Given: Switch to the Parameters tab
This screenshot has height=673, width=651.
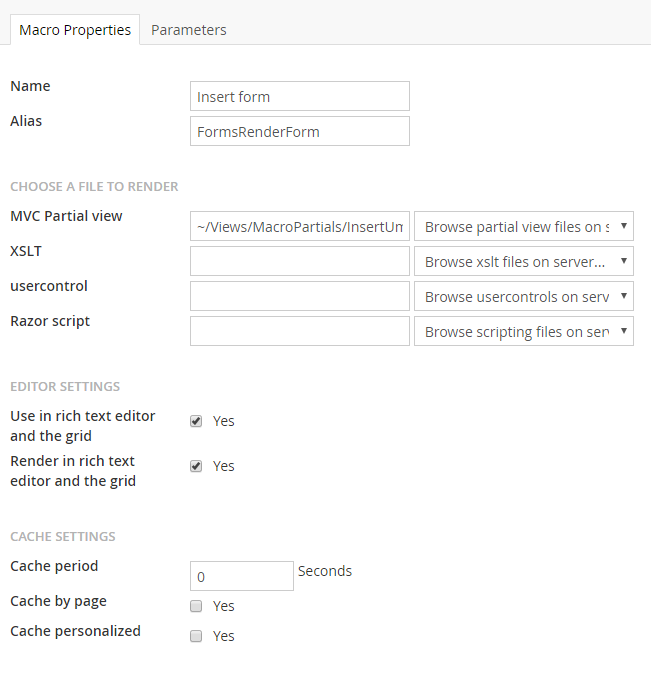Looking at the screenshot, I should [x=188, y=30].
